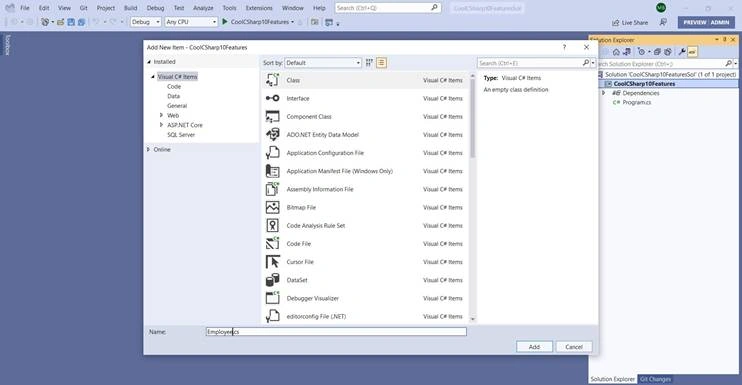Click the template list scroll down arrow

[x=472, y=319]
